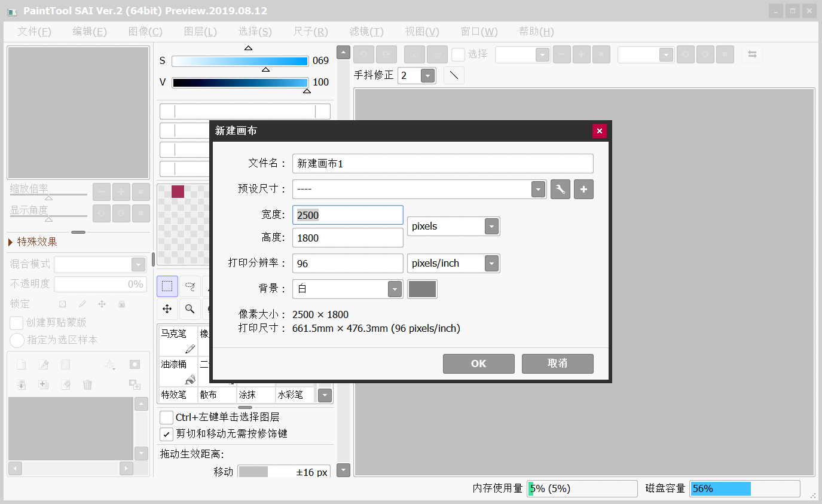The height and width of the screenshot is (504, 822).
Task: Select the move tool with four arrows
Action: (167, 308)
